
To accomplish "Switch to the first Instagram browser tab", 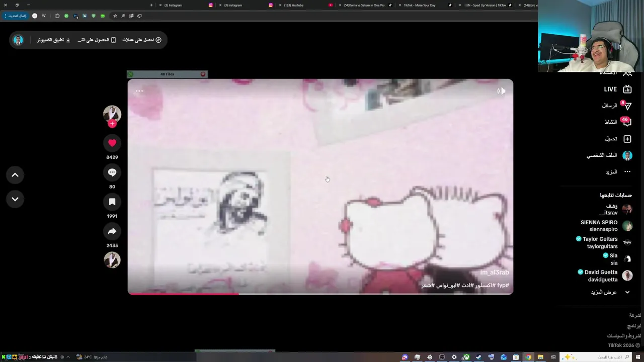I will coord(184,5).
